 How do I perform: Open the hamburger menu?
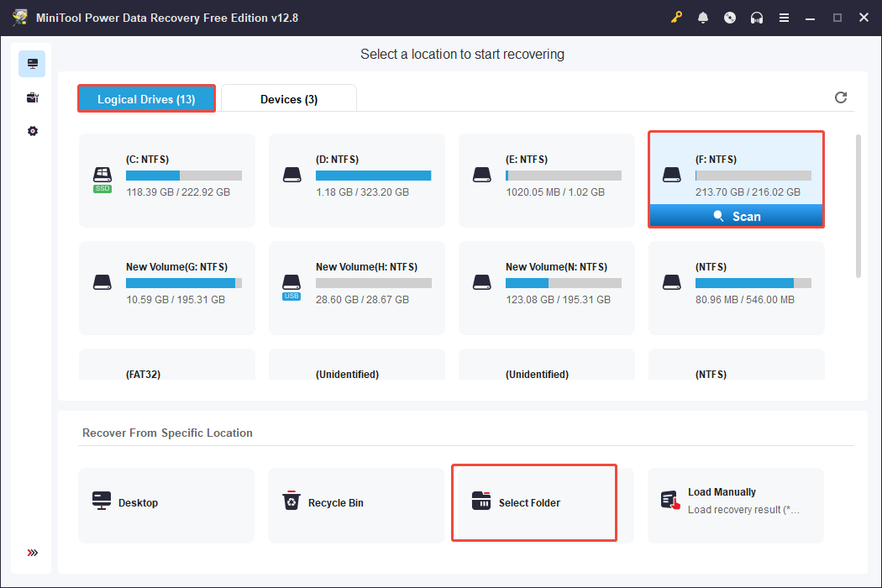[x=784, y=17]
